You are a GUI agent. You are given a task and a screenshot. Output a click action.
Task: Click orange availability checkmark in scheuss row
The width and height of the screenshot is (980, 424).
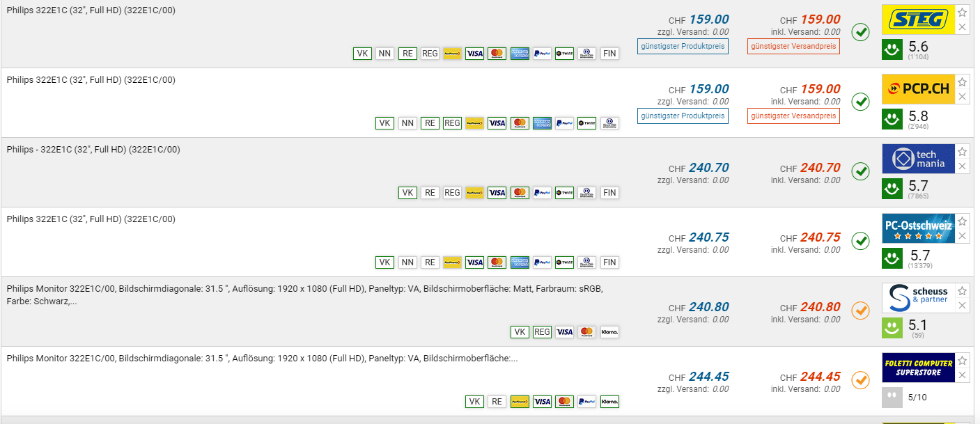(x=861, y=311)
